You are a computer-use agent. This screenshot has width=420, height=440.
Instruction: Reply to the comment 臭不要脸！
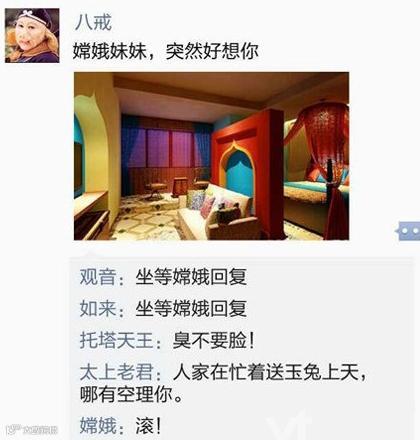(213, 341)
